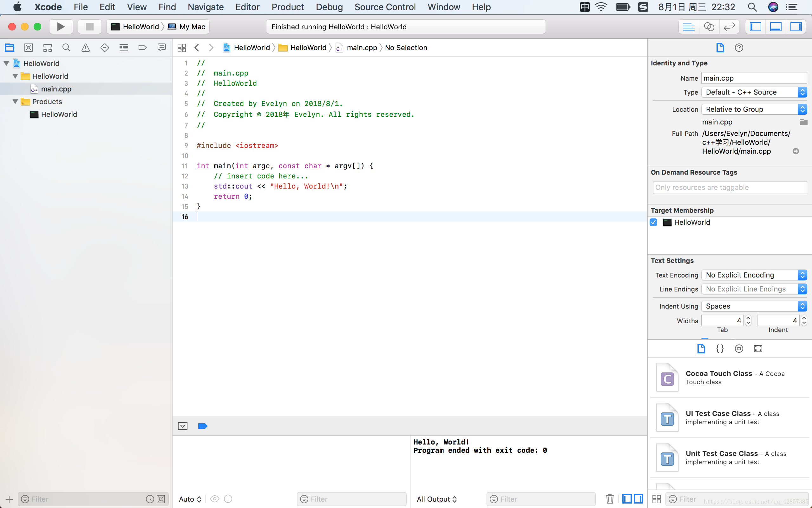
Task: Click the navigator Filter field
Action: (93, 499)
